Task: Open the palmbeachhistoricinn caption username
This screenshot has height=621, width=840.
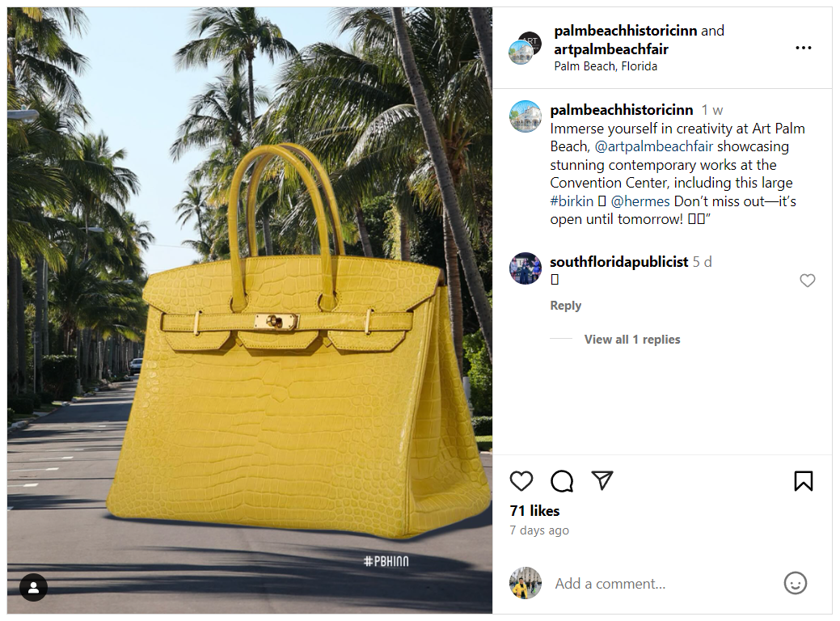Action: click(x=622, y=110)
